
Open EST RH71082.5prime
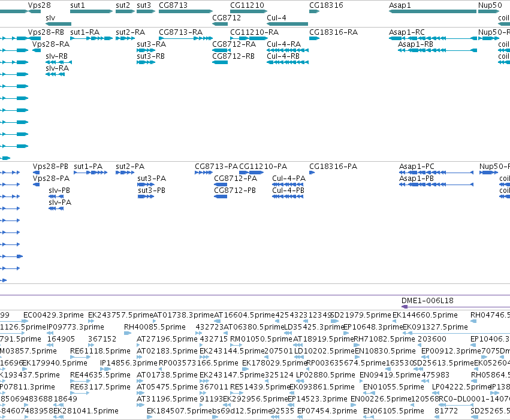pos(385,339)
